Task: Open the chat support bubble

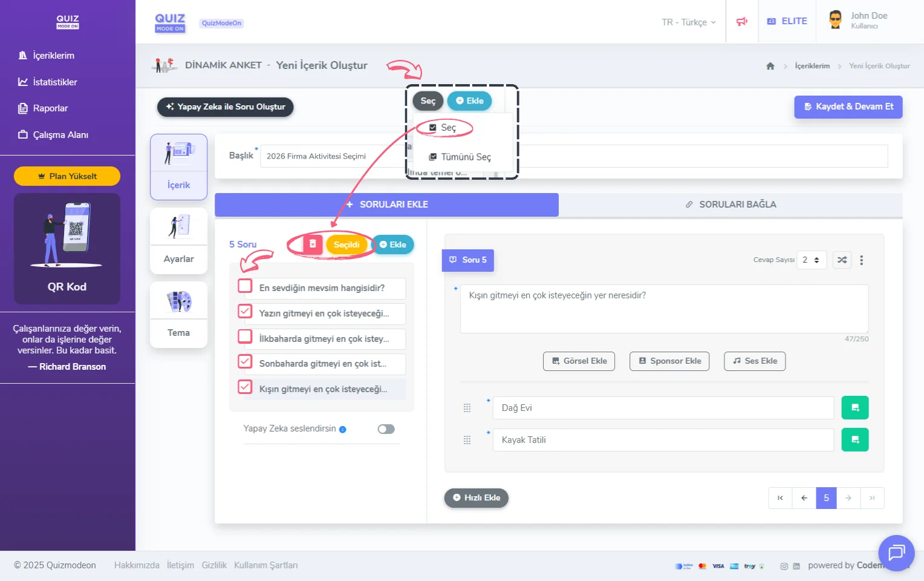Action: 896,553
